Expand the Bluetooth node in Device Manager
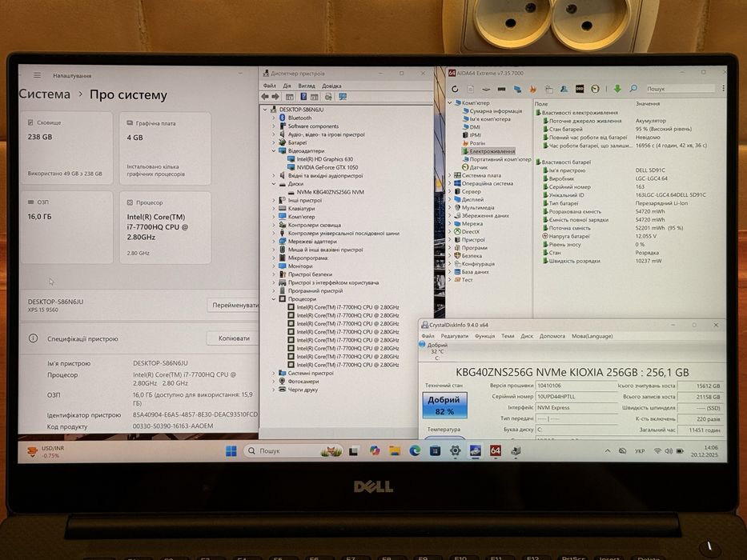 pos(274,118)
